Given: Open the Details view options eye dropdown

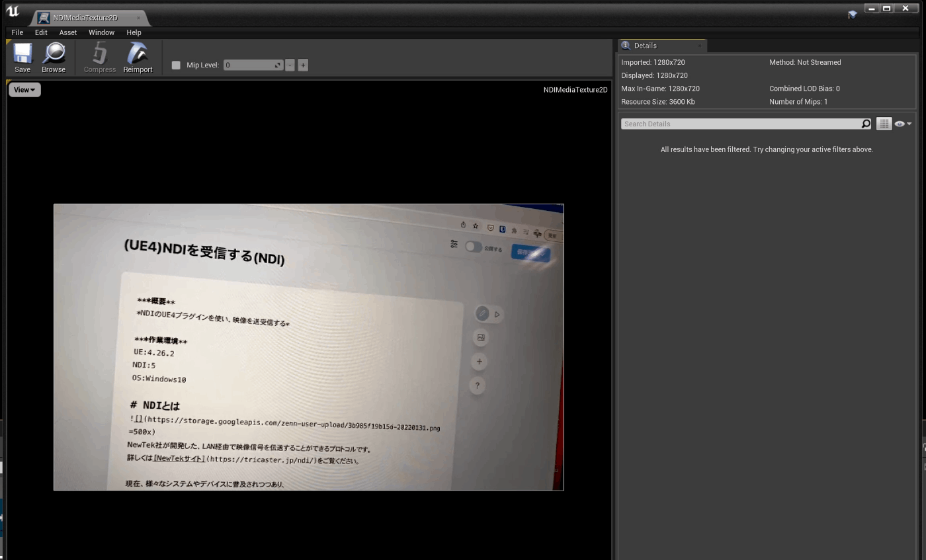Looking at the screenshot, I should 903,124.
